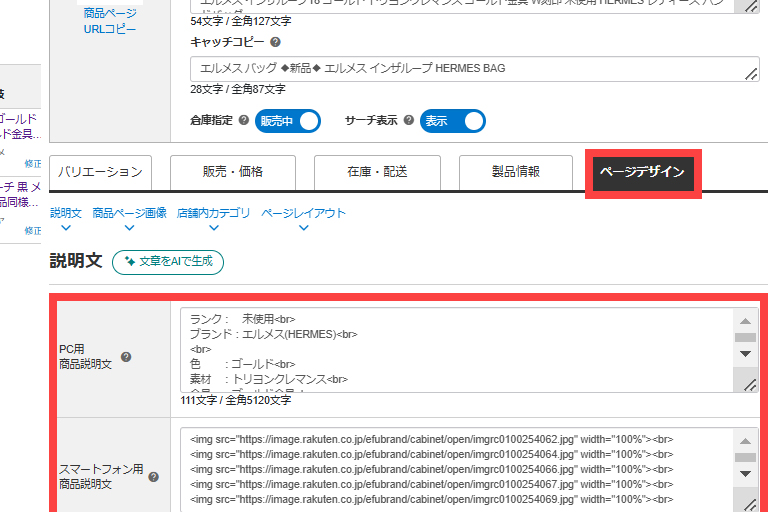Click help icon next to サーチ表示

pos(408,120)
